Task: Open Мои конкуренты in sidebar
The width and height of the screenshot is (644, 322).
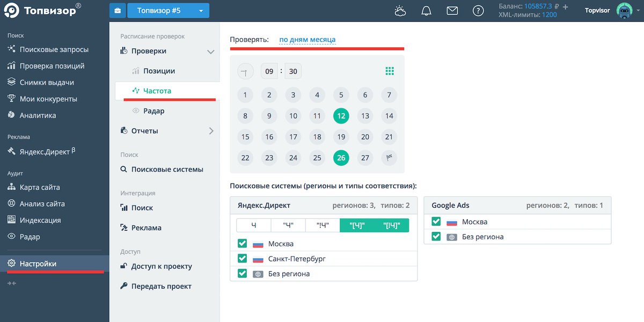Action: click(x=48, y=99)
